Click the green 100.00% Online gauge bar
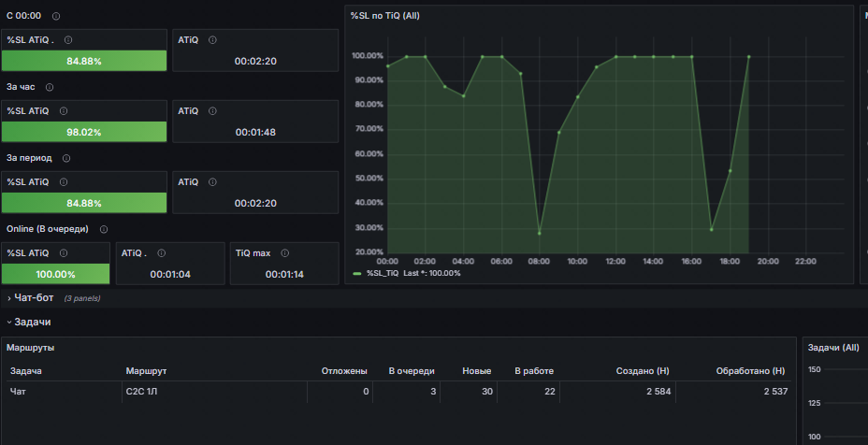Screen dimensions: 868x445 (55, 274)
